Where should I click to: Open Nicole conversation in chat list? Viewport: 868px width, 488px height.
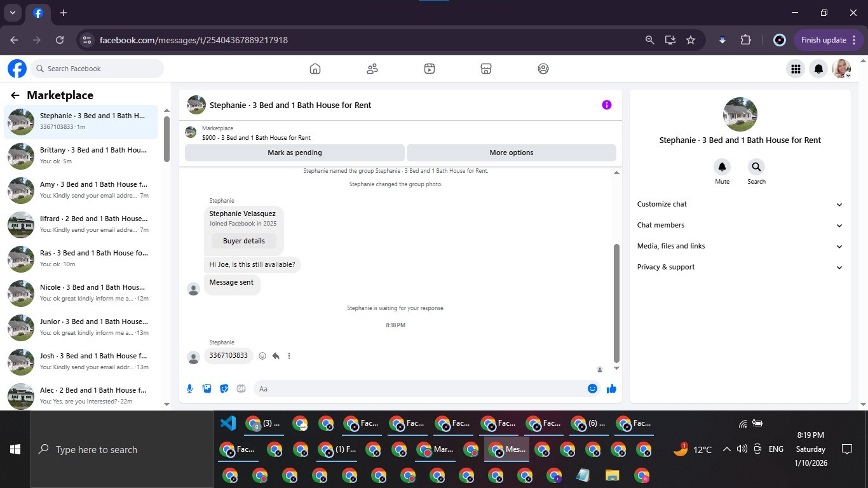click(81, 293)
